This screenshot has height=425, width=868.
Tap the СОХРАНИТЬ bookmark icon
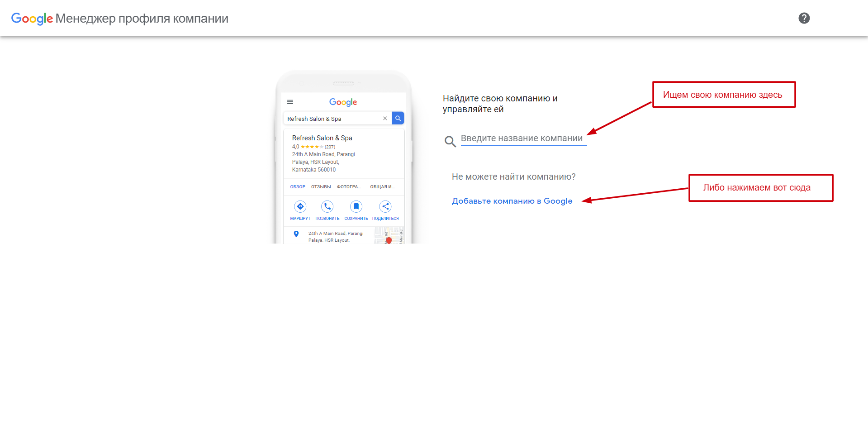[356, 207]
